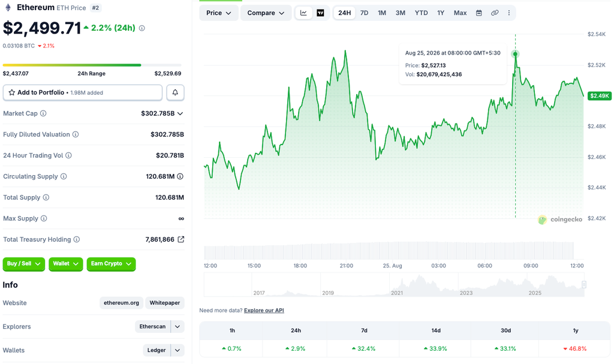Screen dimensions: 614x364
Task: Open Etherscan explorer link
Action: point(153,326)
